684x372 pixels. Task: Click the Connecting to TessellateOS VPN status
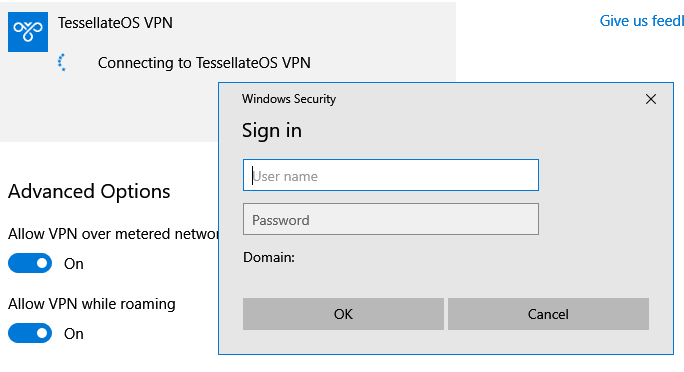click(x=204, y=63)
